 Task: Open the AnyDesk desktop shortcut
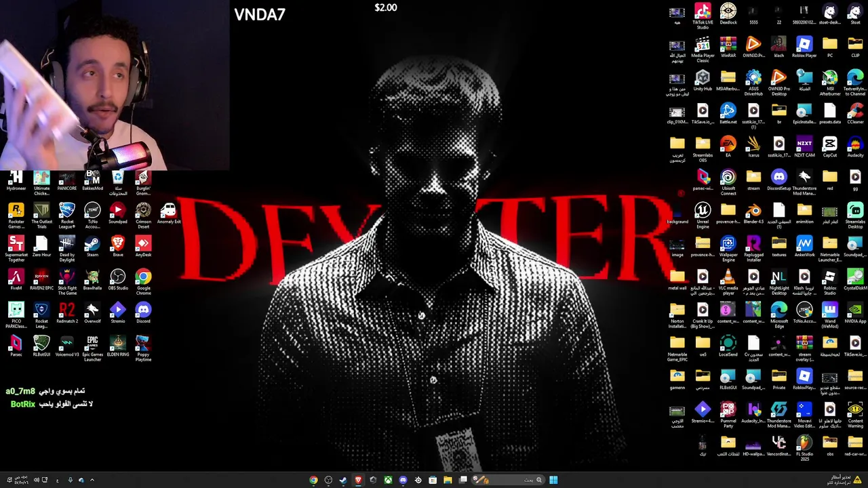pos(143,247)
